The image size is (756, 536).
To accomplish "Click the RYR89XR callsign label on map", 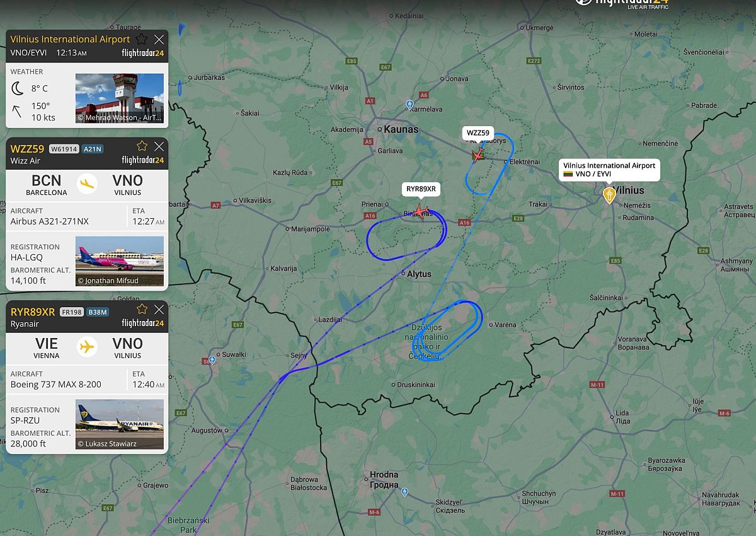I will pyautogui.click(x=421, y=189).
